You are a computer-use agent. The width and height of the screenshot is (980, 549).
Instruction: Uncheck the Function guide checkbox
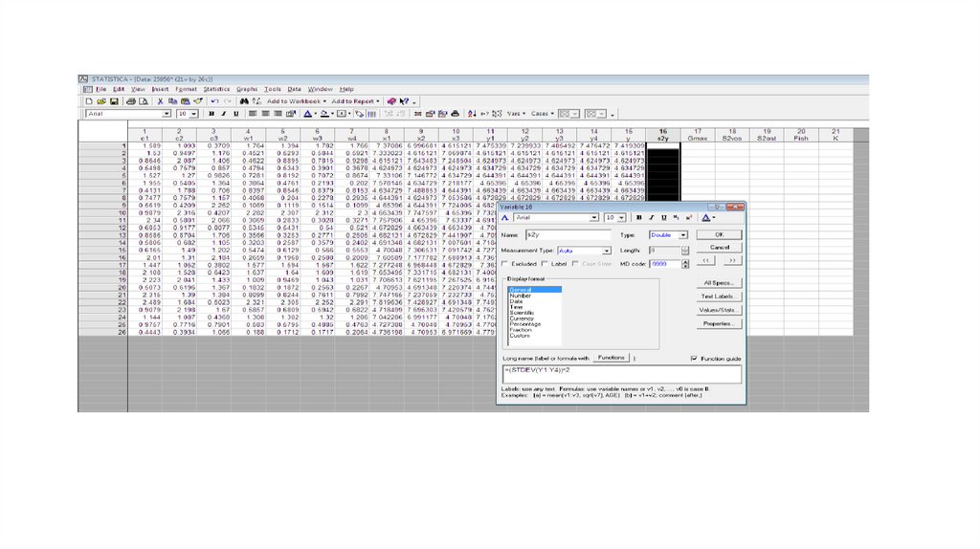coord(694,358)
